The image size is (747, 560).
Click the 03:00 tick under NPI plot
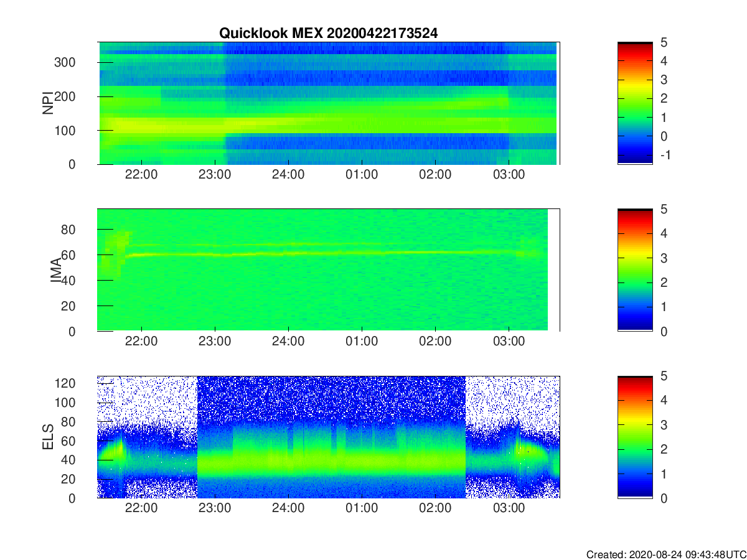pos(509,175)
